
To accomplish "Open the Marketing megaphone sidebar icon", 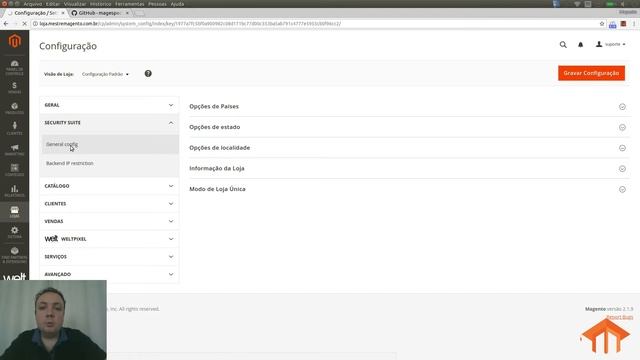I will click(14, 150).
